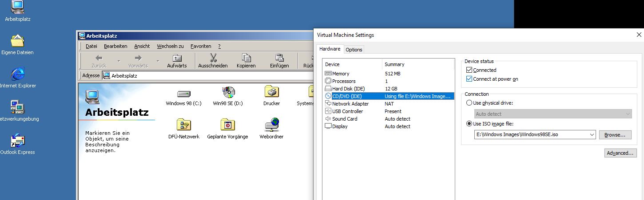Viewport: 644px width, 200px height.
Task: Open Eigene Dateien folder on desktop
Action: click(18, 44)
